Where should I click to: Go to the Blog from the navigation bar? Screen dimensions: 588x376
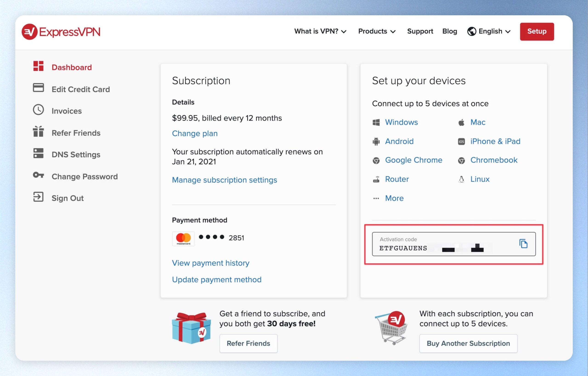[449, 31]
